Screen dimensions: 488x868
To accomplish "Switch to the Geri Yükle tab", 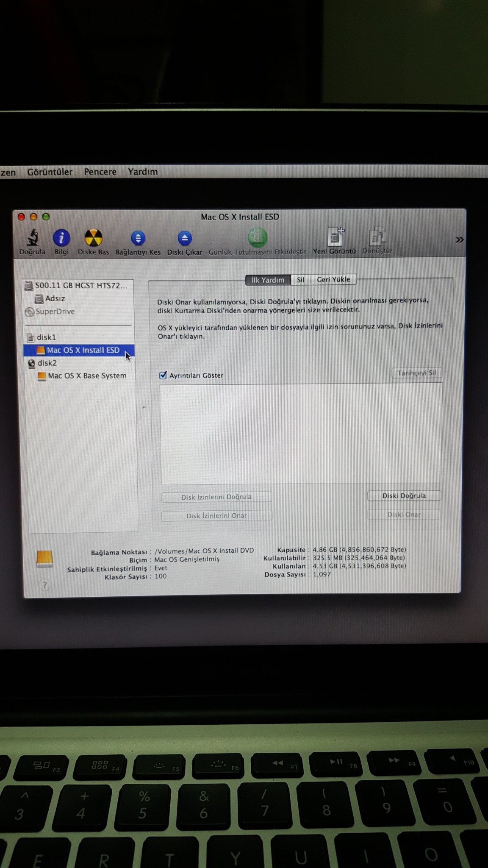I will coord(333,280).
